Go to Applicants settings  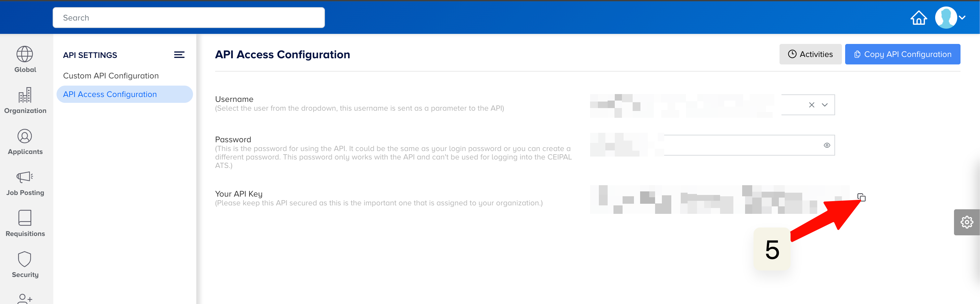pos(25,142)
